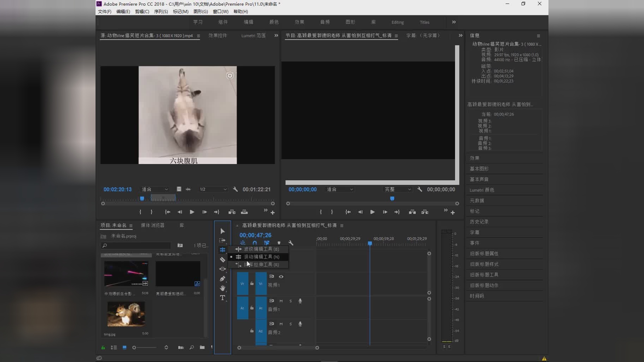Switch to 媒体浏览器 tab
This screenshot has height=362, width=644.
tap(153, 225)
